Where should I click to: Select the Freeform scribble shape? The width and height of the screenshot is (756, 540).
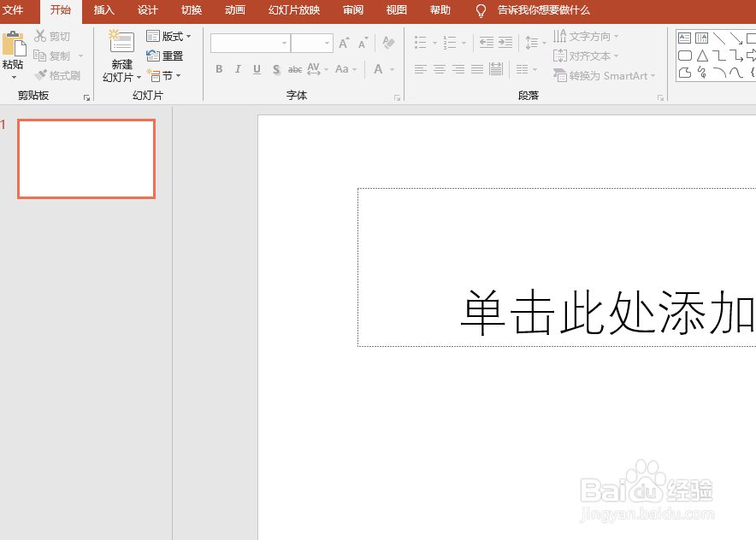click(x=702, y=73)
